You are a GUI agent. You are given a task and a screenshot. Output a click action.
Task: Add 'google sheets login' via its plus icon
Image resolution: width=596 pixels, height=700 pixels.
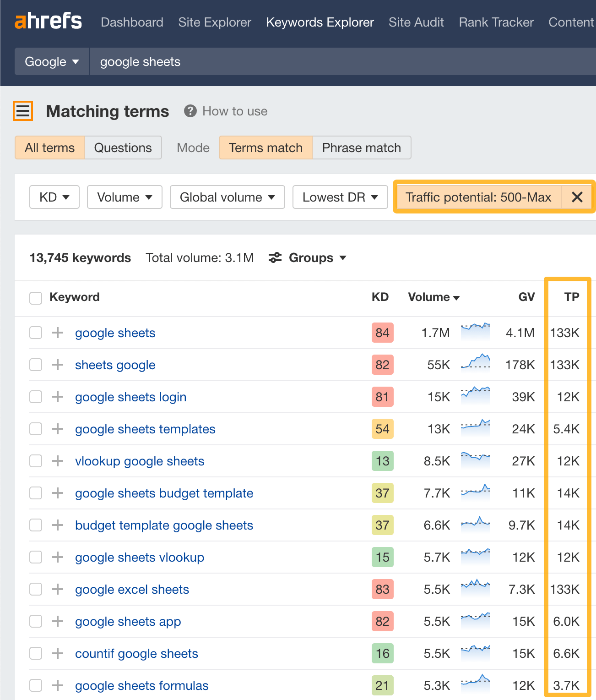click(x=57, y=397)
